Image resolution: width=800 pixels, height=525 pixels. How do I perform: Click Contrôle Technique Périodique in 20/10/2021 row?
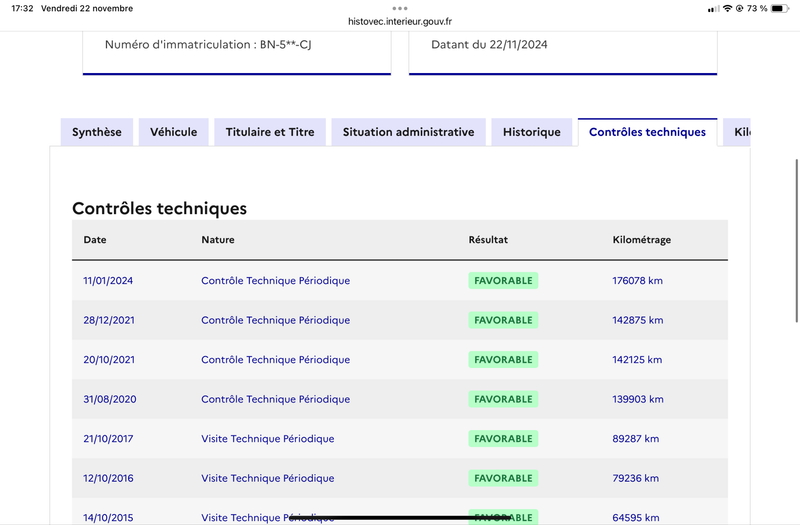(276, 360)
